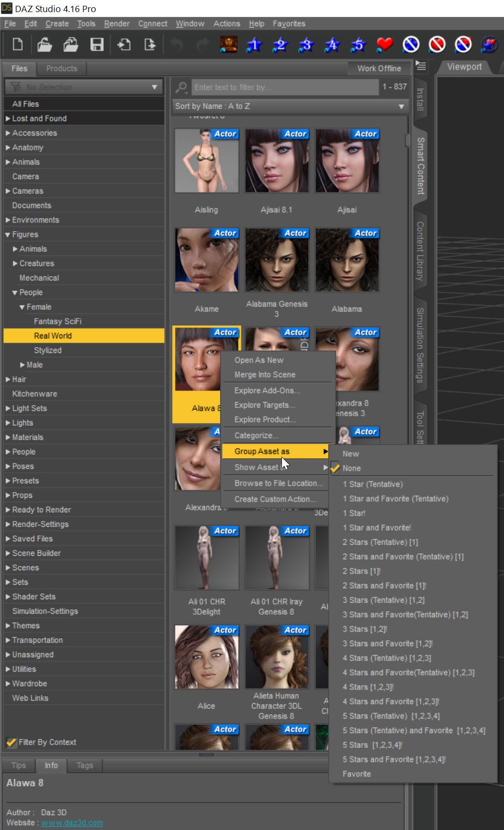Select the Stylized category
The height and width of the screenshot is (830, 504).
[x=84, y=351]
